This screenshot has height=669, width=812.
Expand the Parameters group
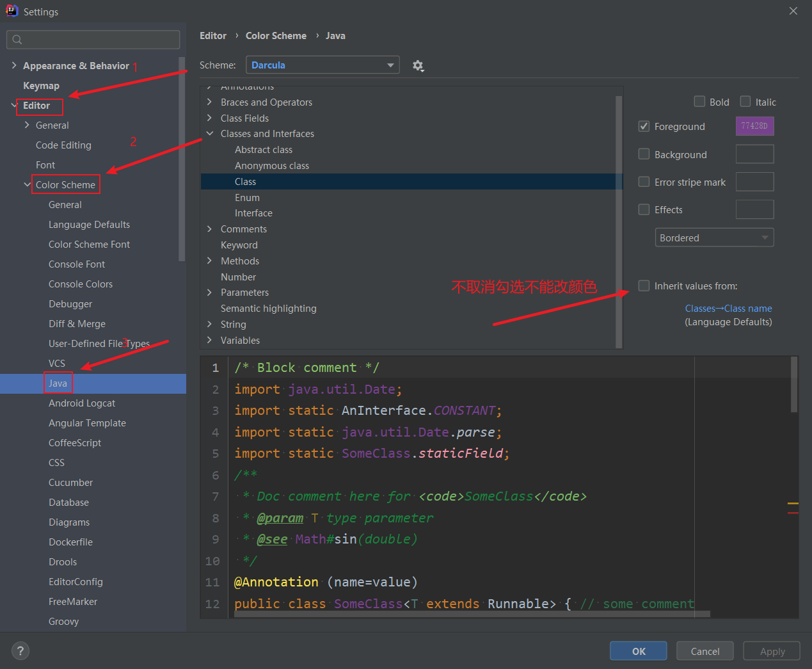coord(209,292)
